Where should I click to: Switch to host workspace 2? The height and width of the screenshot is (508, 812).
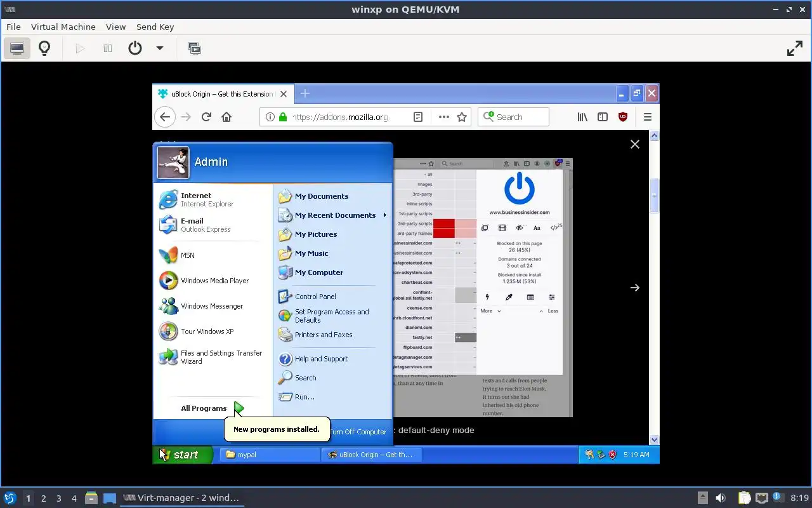44,498
